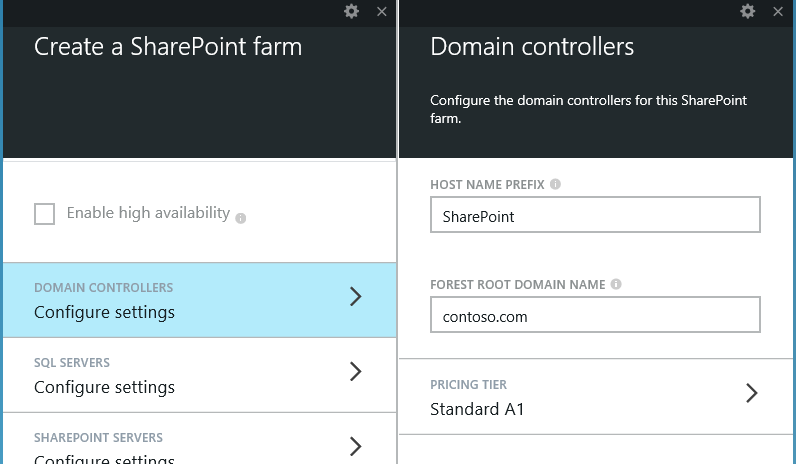Click the PRICING TIER label
796x464 pixels.
tap(469, 385)
